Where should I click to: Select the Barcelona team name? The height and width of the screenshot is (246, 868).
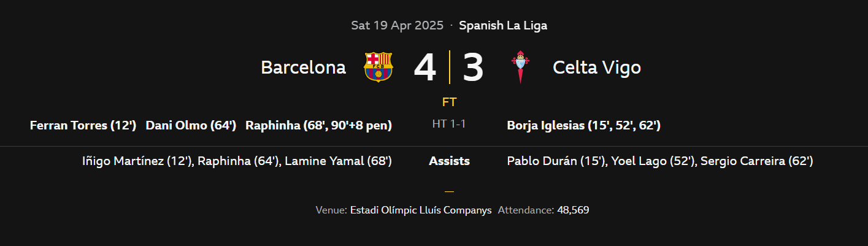[303, 67]
